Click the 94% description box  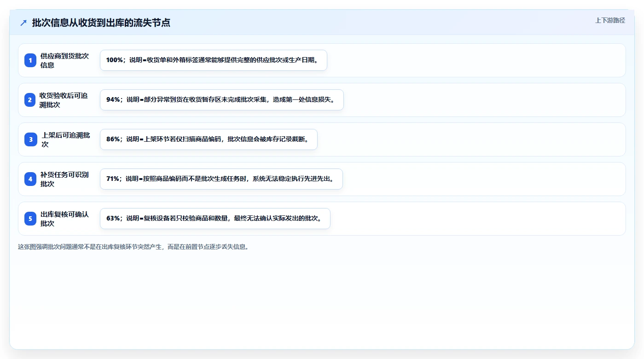coord(222,100)
